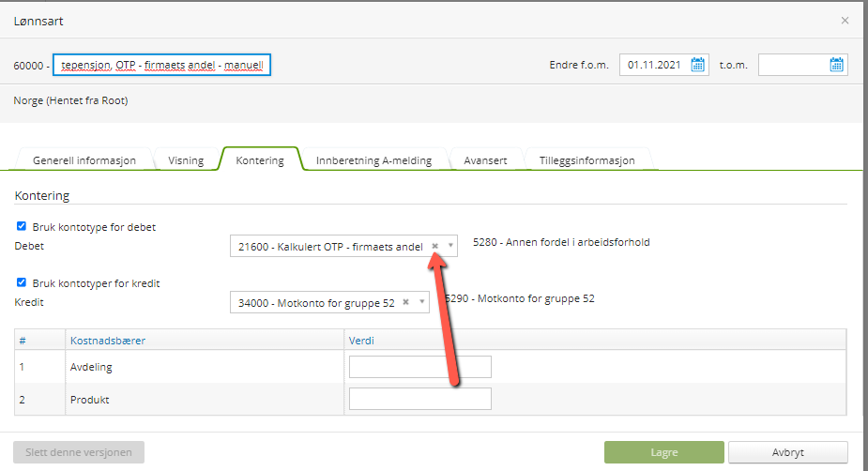Sort by Kostnadsbærer column header

pyautogui.click(x=108, y=341)
